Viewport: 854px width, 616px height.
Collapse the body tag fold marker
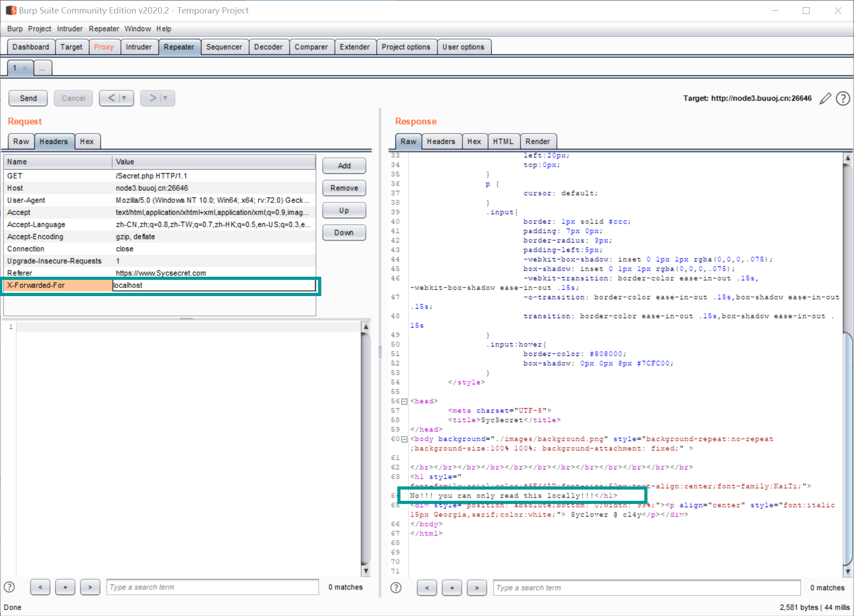click(x=405, y=439)
